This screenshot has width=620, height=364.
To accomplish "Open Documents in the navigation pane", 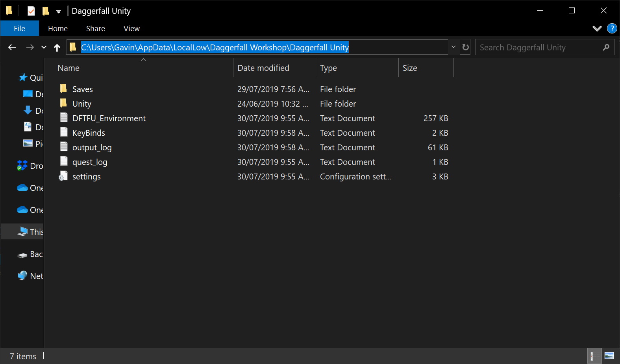I will pyautogui.click(x=33, y=127).
